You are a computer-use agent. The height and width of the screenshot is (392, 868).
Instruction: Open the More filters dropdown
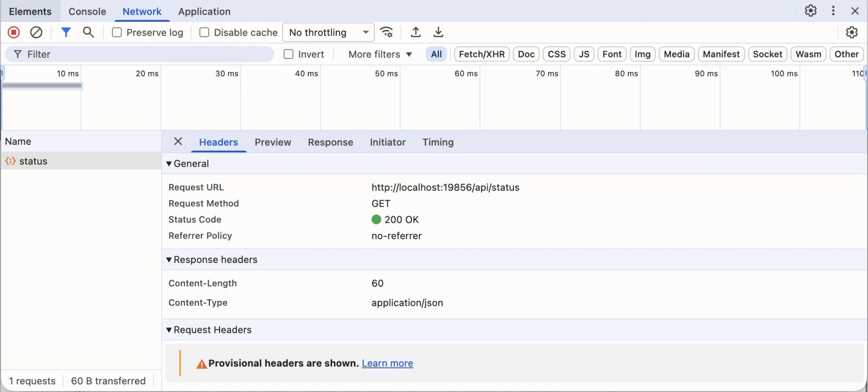(x=380, y=54)
